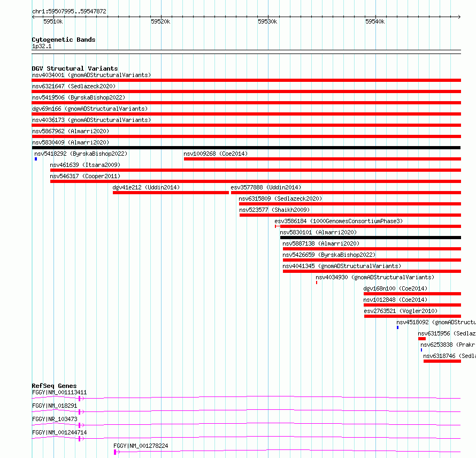The width and height of the screenshot is (476, 458).
Task: Select the nsv546317 (Cooper2011) label
Action: (85, 176)
